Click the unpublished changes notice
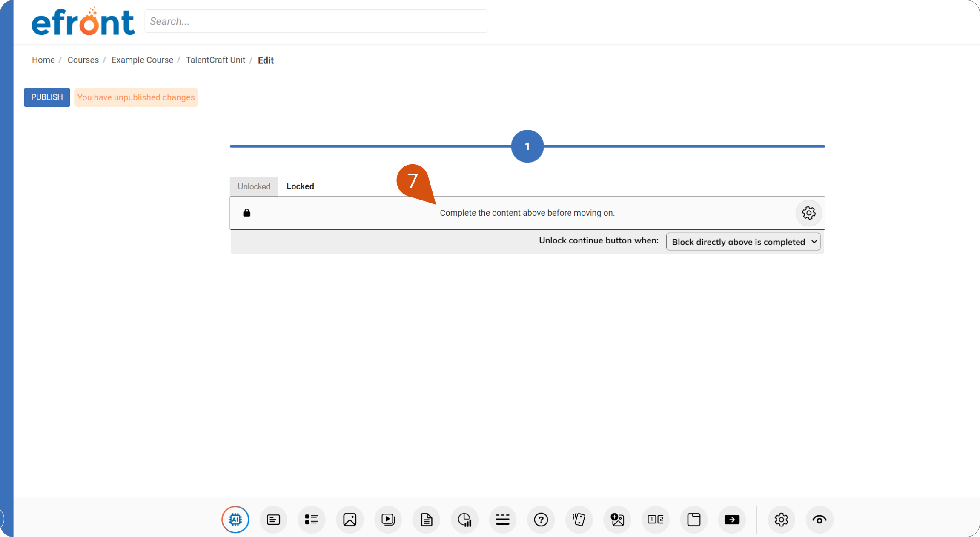Viewport: 980px width, 537px height. coord(136,97)
